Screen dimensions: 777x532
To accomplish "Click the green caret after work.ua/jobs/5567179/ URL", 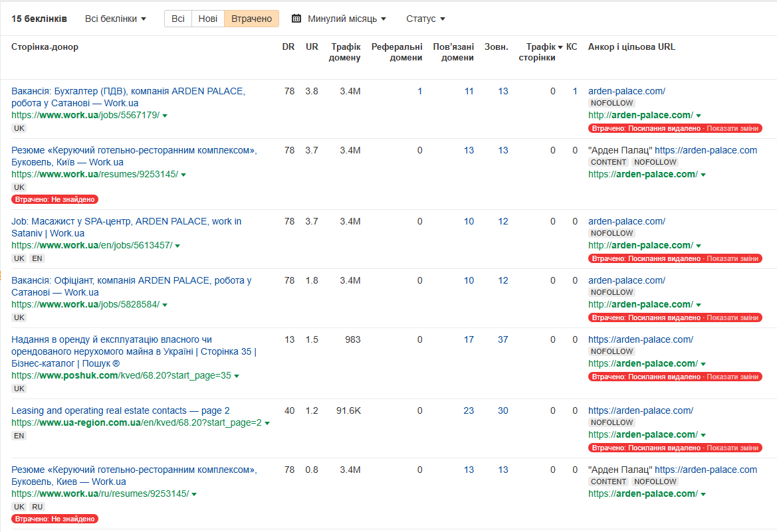I will (x=165, y=116).
